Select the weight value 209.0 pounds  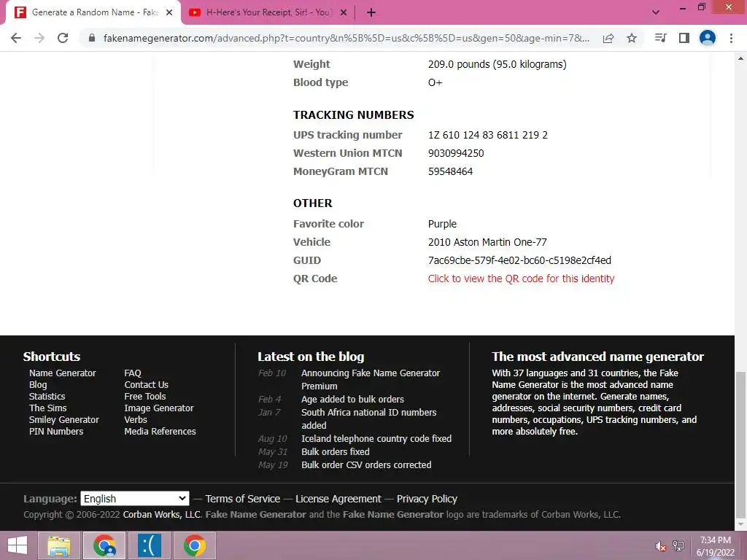click(x=498, y=64)
